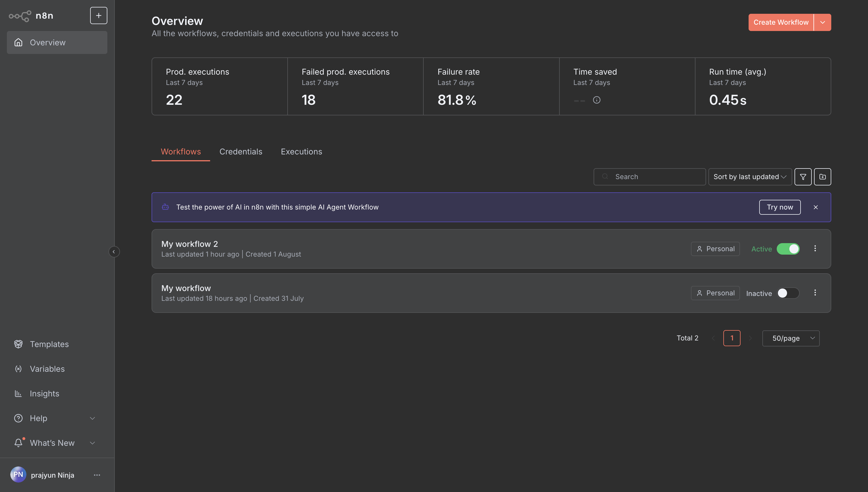The height and width of the screenshot is (492, 868).
Task: Click the Create Workflow button
Action: click(781, 22)
